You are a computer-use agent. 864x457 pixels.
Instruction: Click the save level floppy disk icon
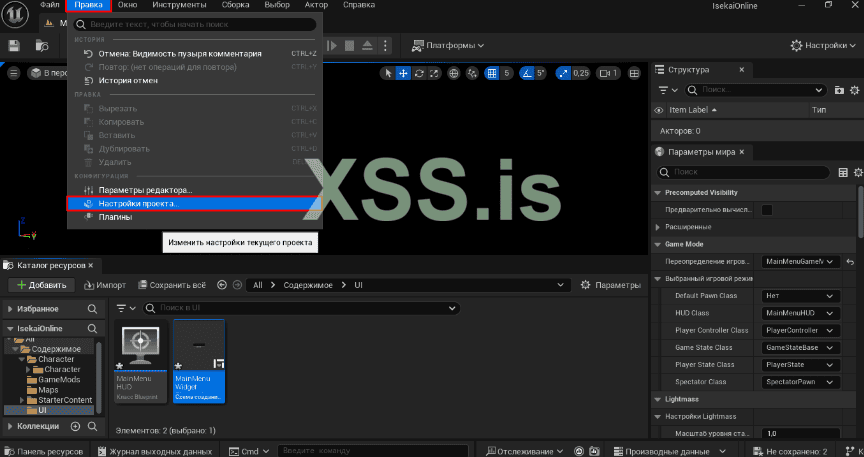(x=14, y=46)
